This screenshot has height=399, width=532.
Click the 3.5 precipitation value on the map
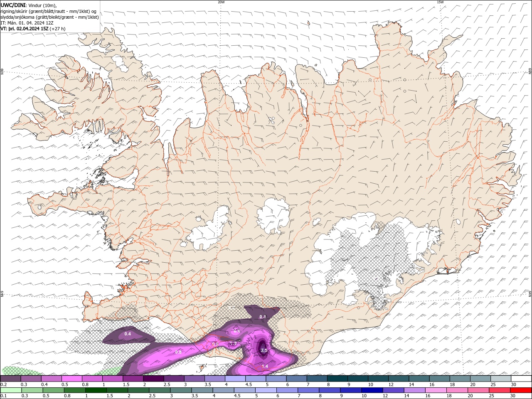tap(264, 350)
